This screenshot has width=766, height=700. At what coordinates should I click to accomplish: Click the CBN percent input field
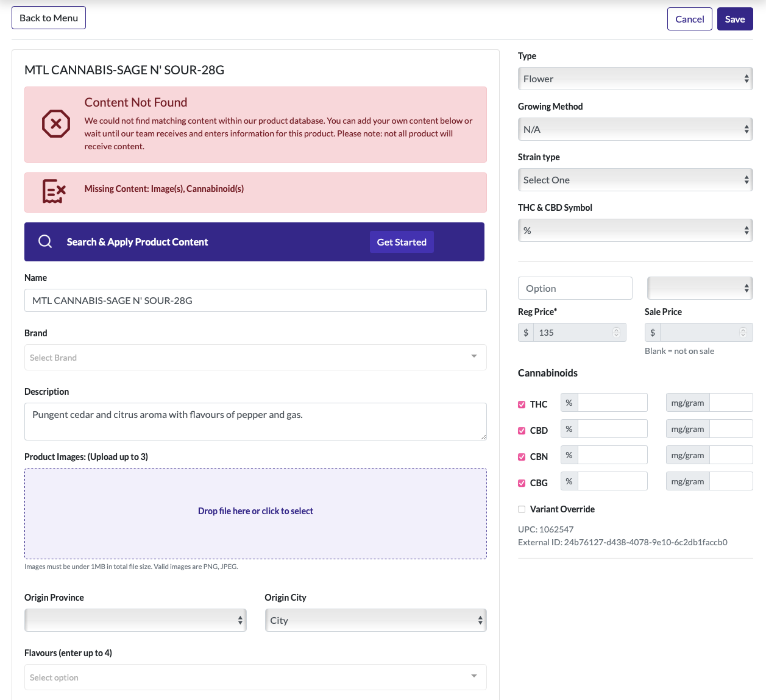[612, 455]
